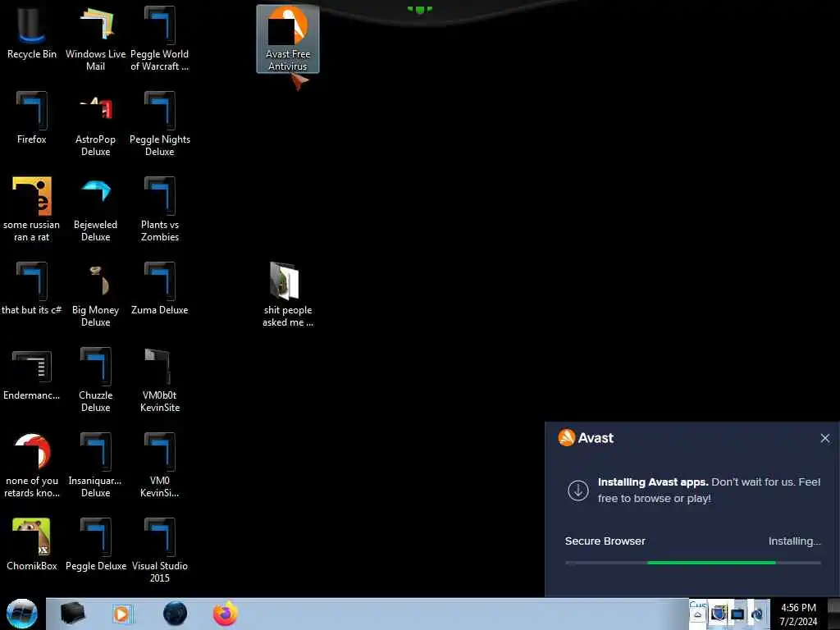Click the download arrow circle in Avast popup
The image size is (840, 630).
coord(578,490)
